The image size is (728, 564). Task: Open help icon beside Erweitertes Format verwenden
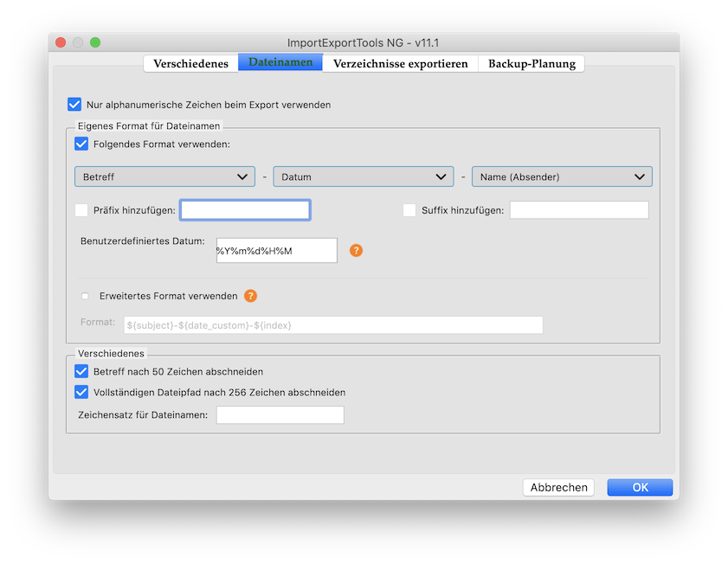pyautogui.click(x=250, y=296)
